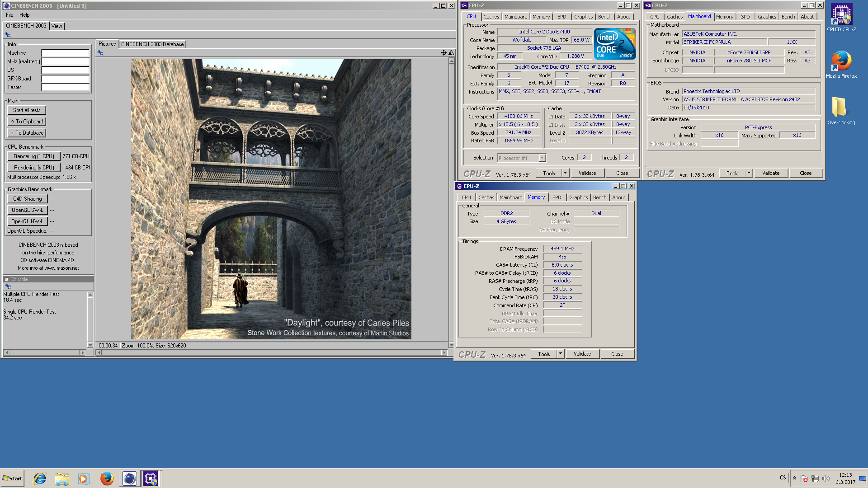Click the Show desktop button
Viewport: 868px width, 488px height.
click(863, 479)
